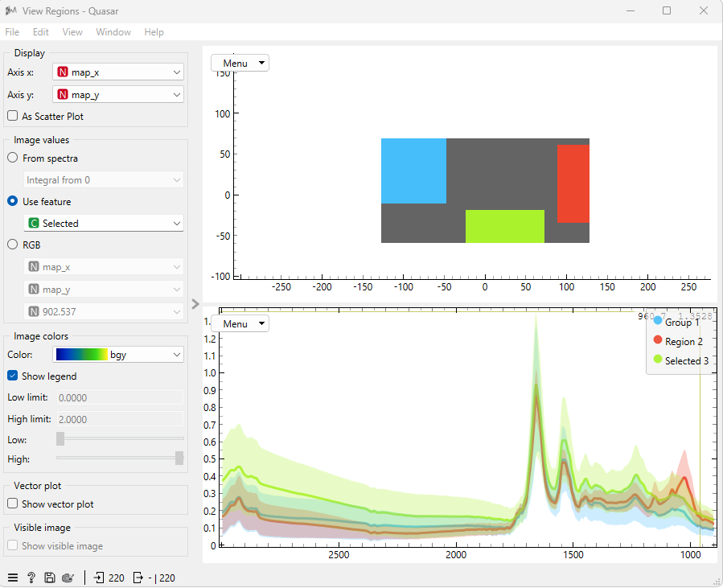Open the Selected feature dropdown
The width and height of the screenshot is (723, 588).
click(103, 223)
